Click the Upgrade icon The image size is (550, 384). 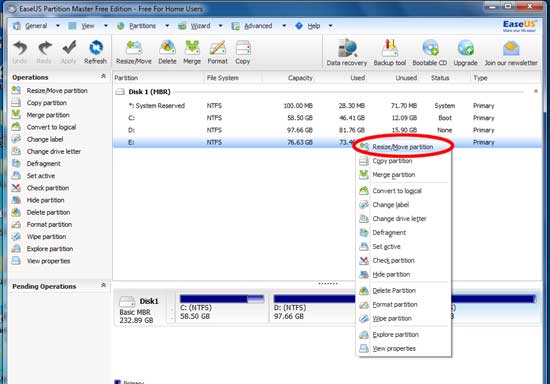click(x=465, y=53)
